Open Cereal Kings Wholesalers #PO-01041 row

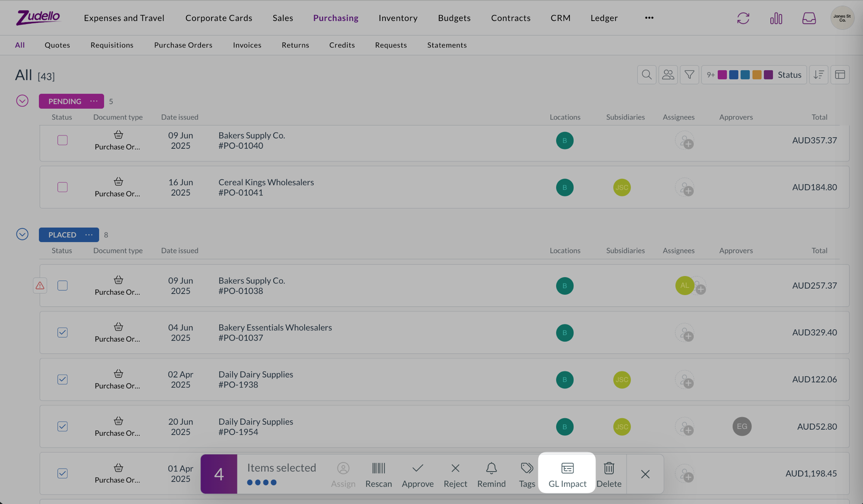coord(444,187)
